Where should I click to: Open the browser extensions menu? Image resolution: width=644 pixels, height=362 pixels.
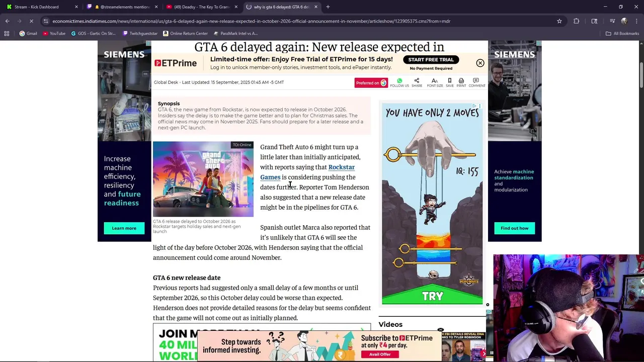pyautogui.click(x=577, y=21)
